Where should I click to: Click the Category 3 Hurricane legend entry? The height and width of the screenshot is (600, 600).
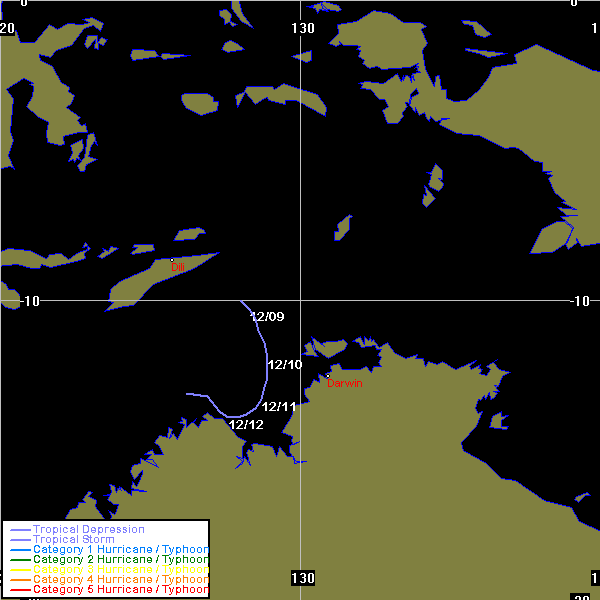pos(120,570)
